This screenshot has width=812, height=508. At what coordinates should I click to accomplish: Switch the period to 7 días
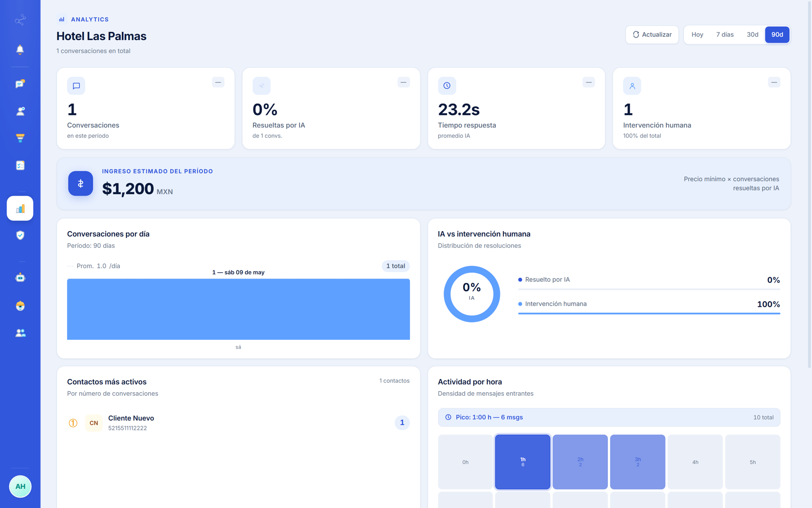coord(725,35)
